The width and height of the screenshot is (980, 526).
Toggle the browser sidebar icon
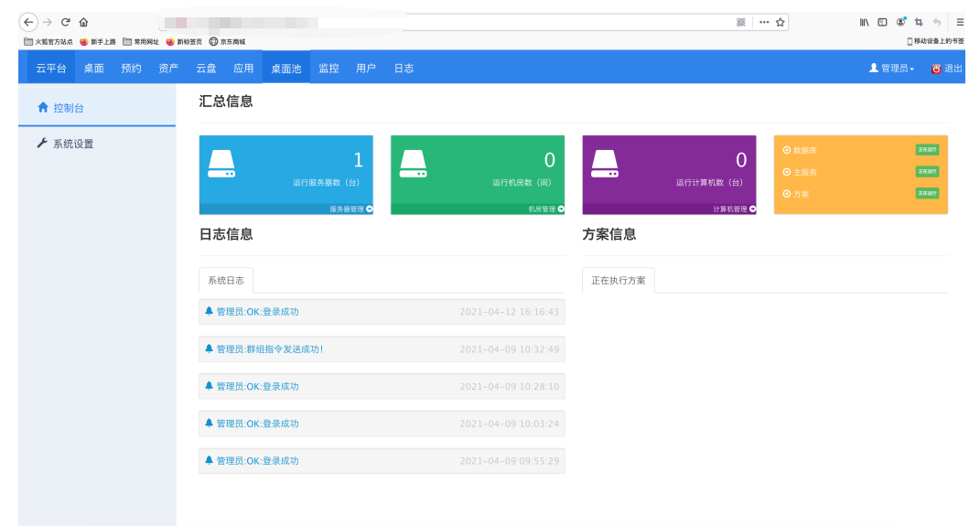click(x=882, y=22)
